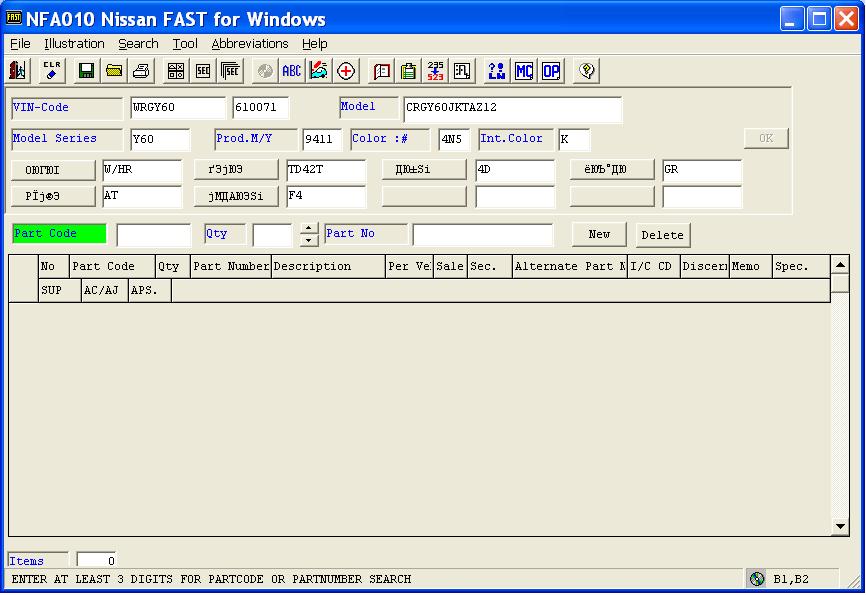Click the greyed-out disc icon
866x595 pixels.
click(265, 71)
